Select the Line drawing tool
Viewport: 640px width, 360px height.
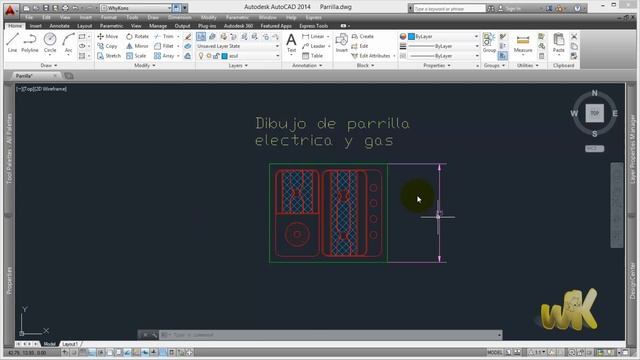(x=12, y=42)
